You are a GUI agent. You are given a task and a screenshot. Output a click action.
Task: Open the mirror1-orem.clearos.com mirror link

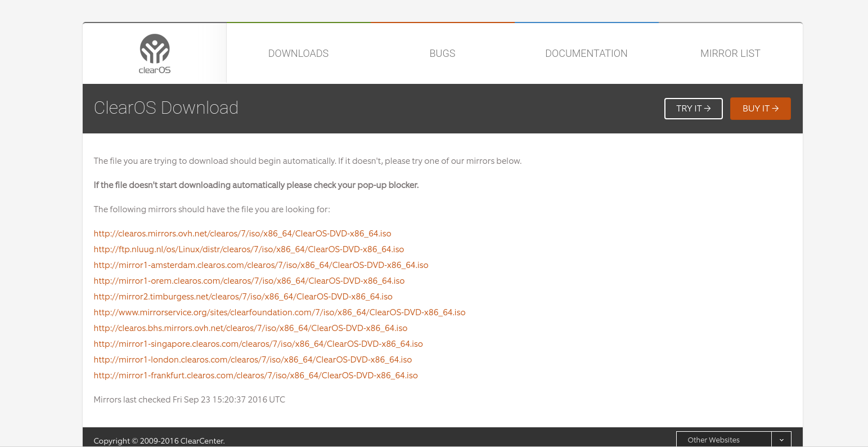click(249, 281)
